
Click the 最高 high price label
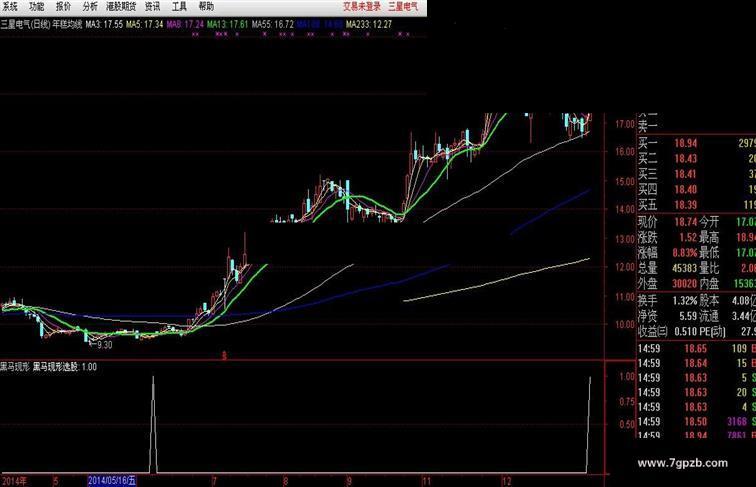point(709,237)
